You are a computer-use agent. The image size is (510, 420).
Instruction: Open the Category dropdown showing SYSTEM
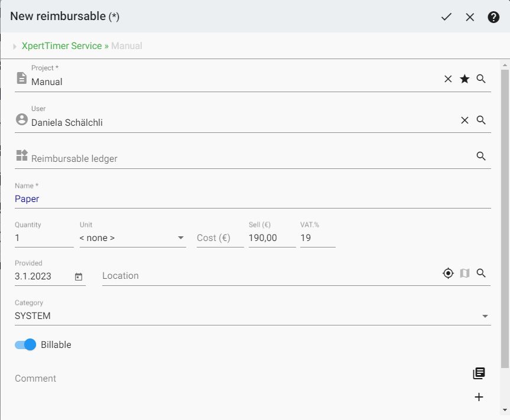click(x=485, y=316)
